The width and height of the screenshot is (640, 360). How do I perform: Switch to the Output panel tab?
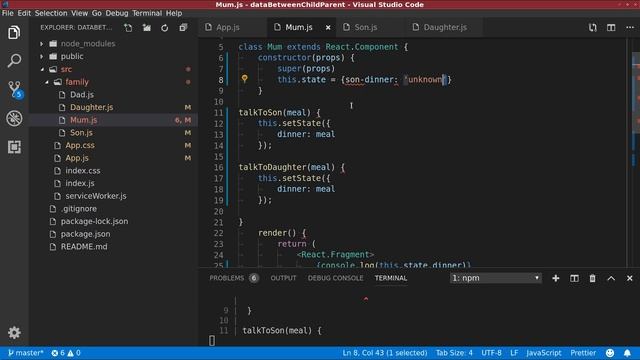pyautogui.click(x=283, y=278)
